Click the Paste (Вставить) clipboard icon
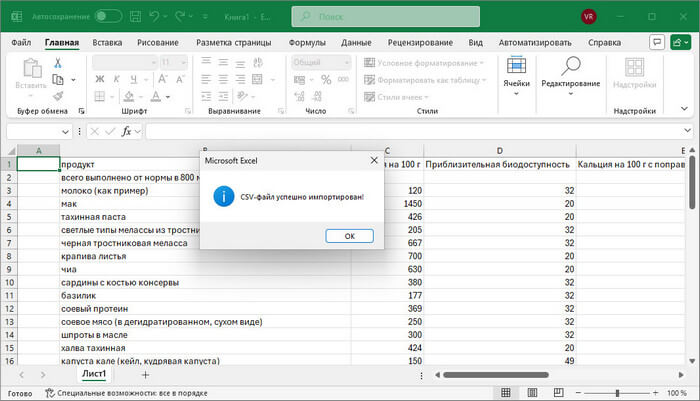700x401 pixels. pyautogui.click(x=31, y=70)
